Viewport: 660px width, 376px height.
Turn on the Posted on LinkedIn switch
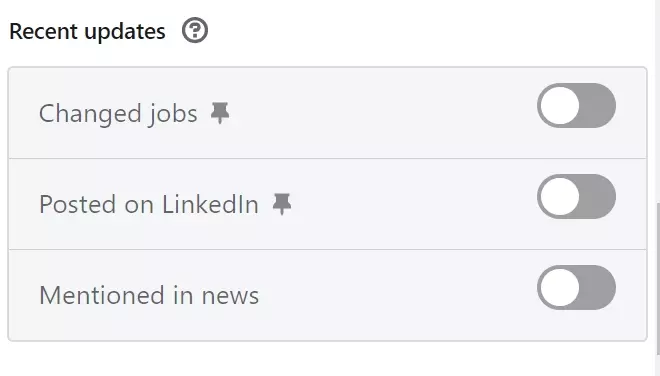(576, 197)
